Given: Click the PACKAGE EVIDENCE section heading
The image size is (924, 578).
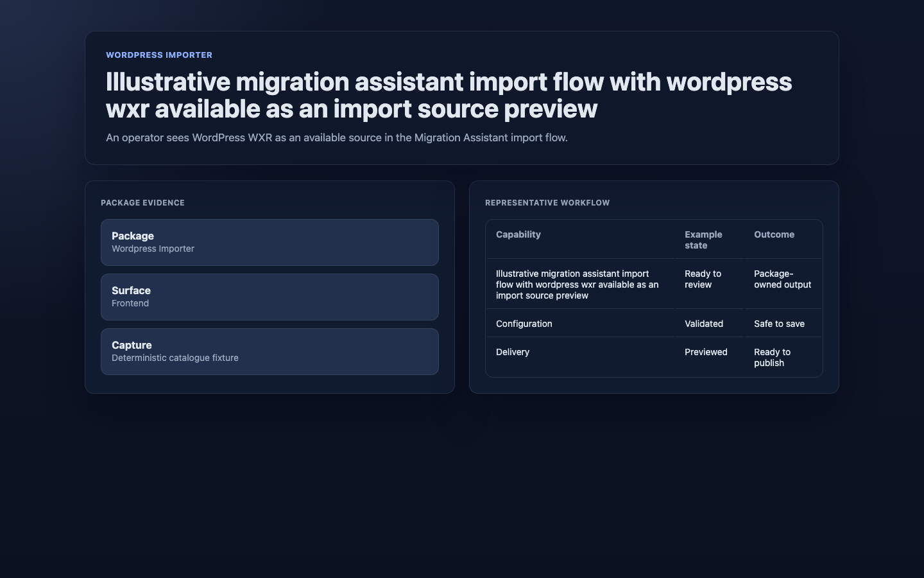Looking at the screenshot, I should (142, 203).
